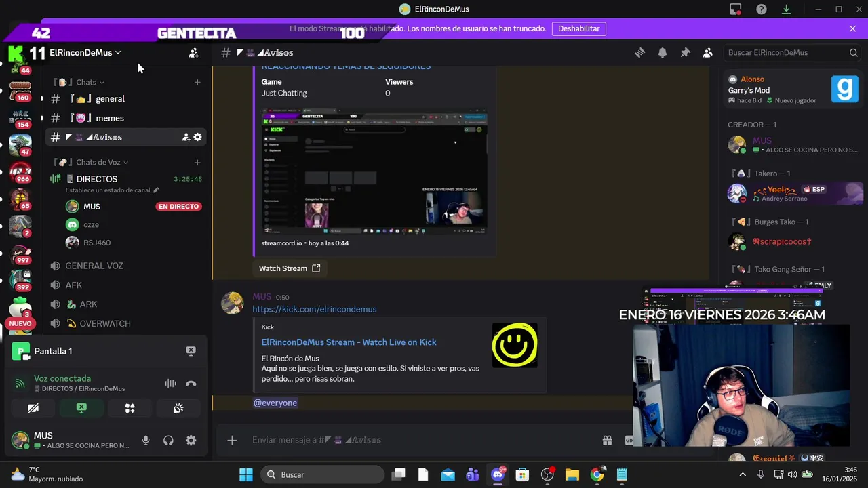Open the Help question mark icon
868x488 pixels.
pyautogui.click(x=762, y=9)
